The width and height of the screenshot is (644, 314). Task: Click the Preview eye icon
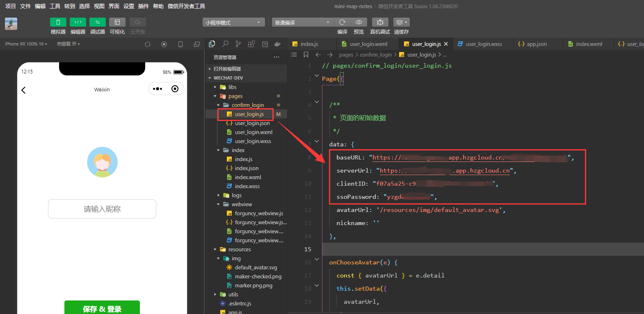359,22
